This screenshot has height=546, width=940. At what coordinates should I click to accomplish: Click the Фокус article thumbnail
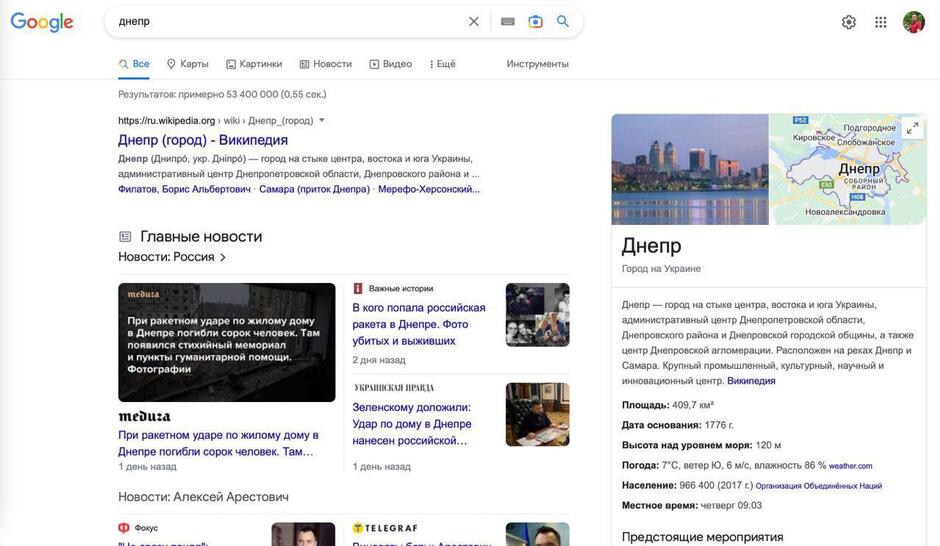tap(303, 534)
